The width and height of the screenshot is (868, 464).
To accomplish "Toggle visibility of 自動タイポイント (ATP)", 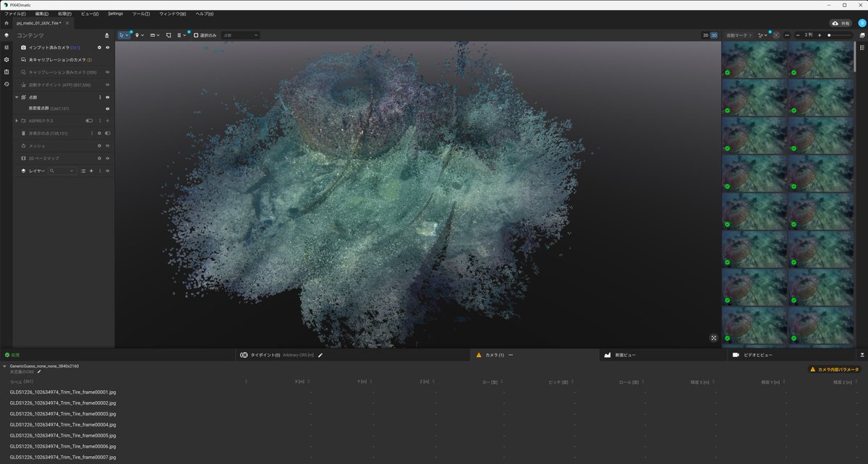I will tap(108, 85).
